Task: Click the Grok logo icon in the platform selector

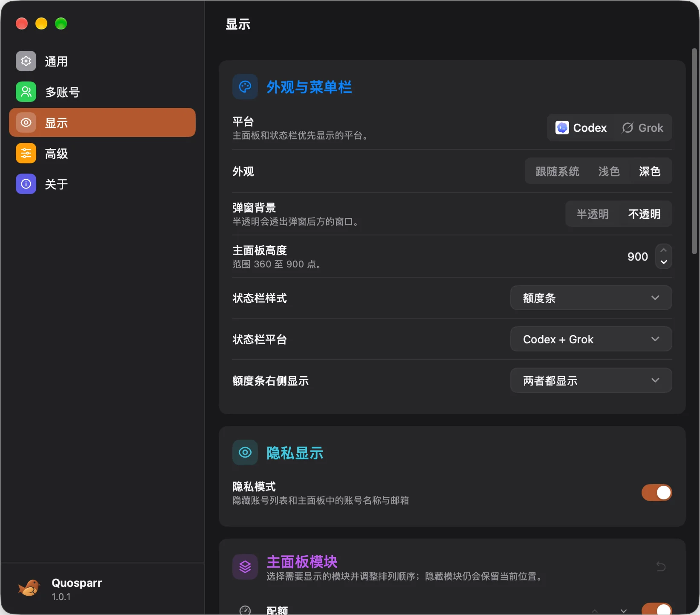Action: (x=628, y=128)
